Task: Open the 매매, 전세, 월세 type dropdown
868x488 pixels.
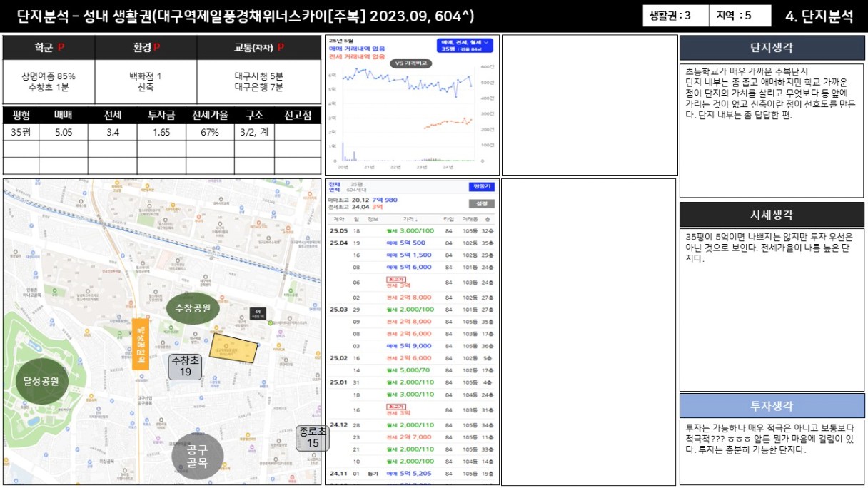Action: point(465,46)
